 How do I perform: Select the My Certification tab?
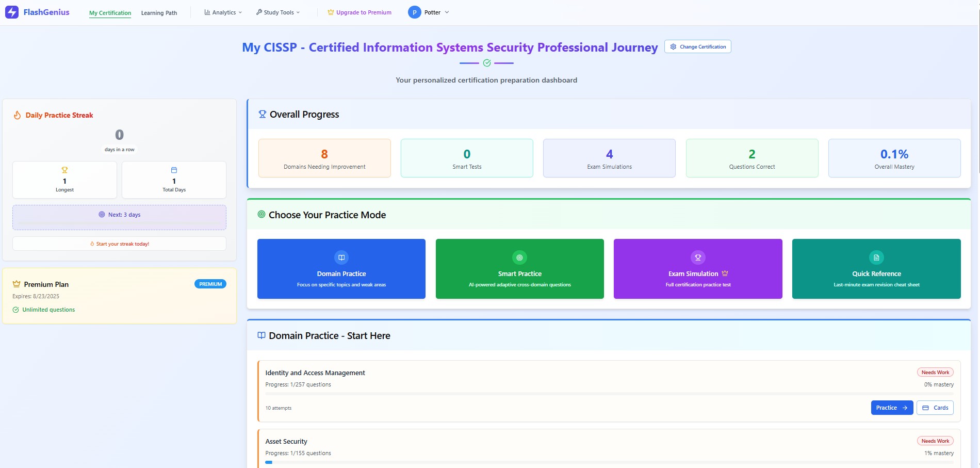pyautogui.click(x=110, y=12)
